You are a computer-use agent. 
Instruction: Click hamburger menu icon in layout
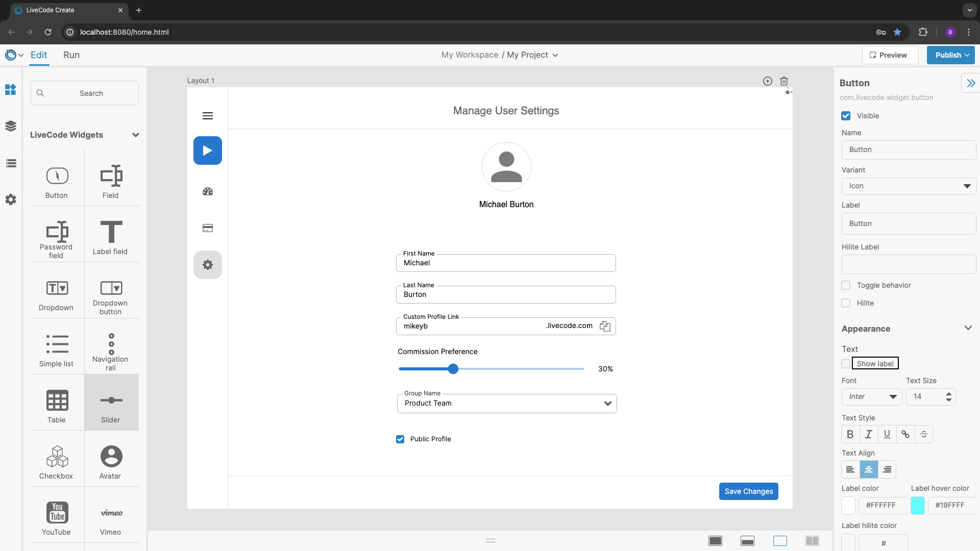click(207, 116)
